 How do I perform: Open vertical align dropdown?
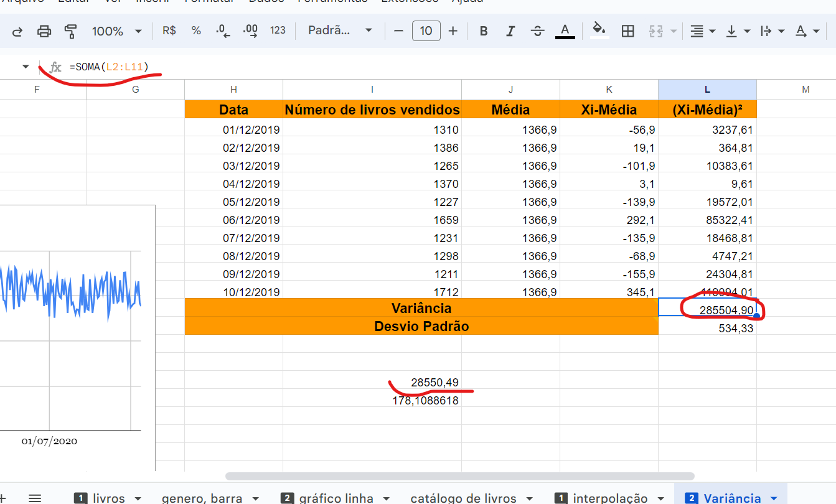point(738,31)
